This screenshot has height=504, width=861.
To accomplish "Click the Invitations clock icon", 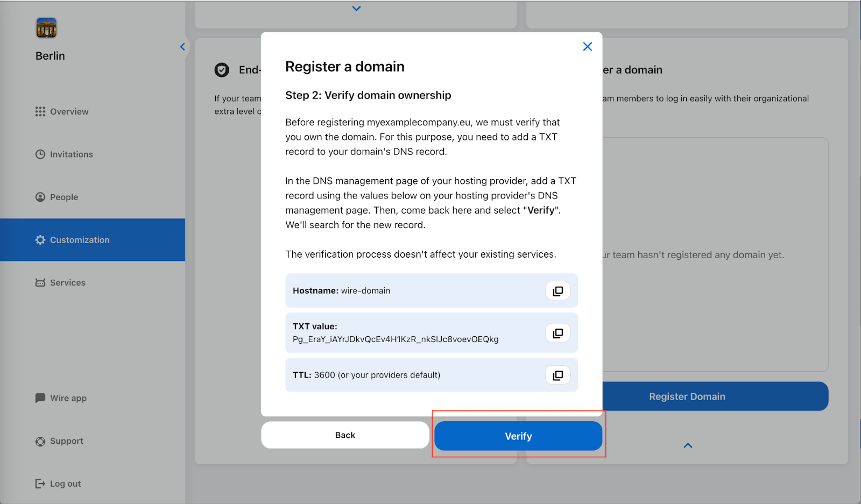I will click(x=40, y=154).
